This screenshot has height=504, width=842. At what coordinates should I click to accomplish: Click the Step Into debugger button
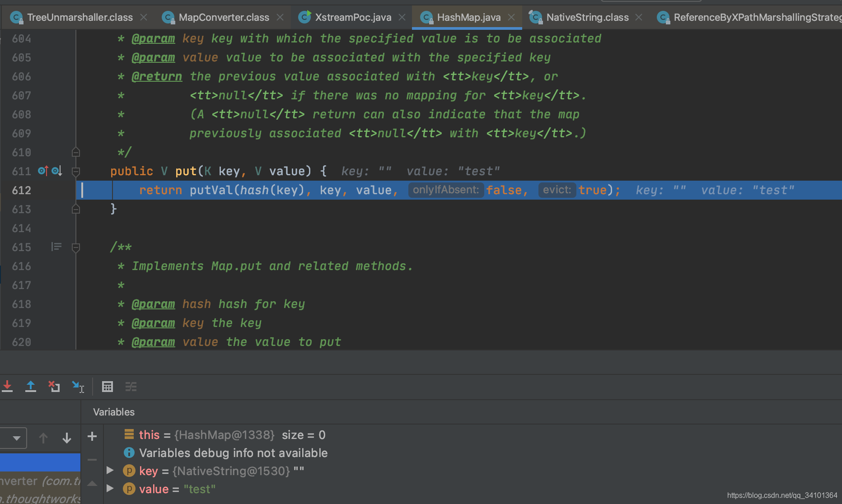point(8,387)
